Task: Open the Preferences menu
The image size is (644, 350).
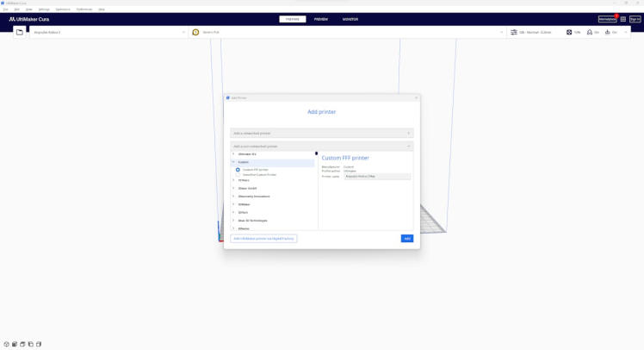Action: point(84,9)
